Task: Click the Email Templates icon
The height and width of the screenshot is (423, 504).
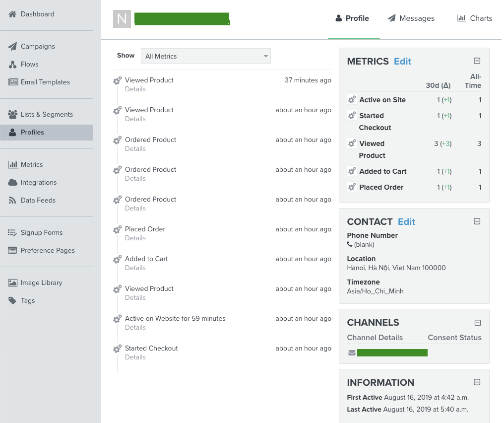Action: click(x=13, y=82)
